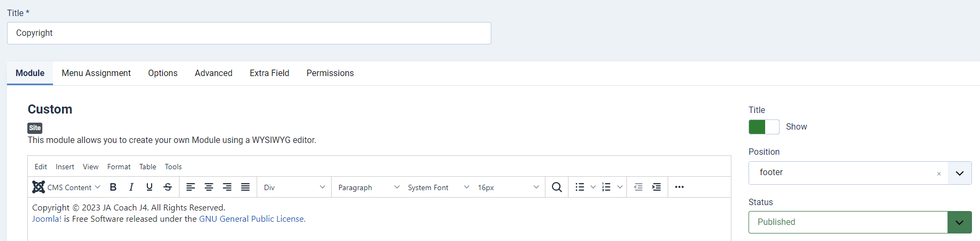Viewport: 980px width, 241px height.
Task: Center align the text
Action: tap(209, 187)
